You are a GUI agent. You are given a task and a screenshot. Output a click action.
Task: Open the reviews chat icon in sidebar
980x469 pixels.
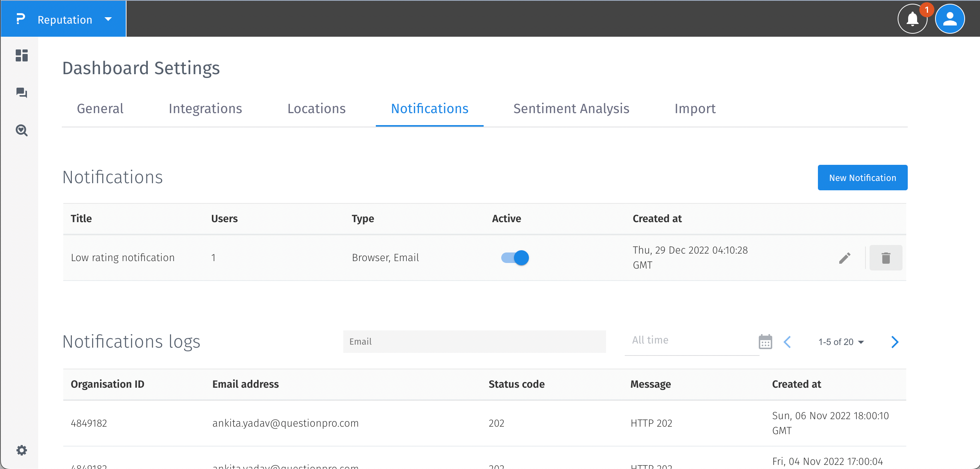[x=22, y=93]
